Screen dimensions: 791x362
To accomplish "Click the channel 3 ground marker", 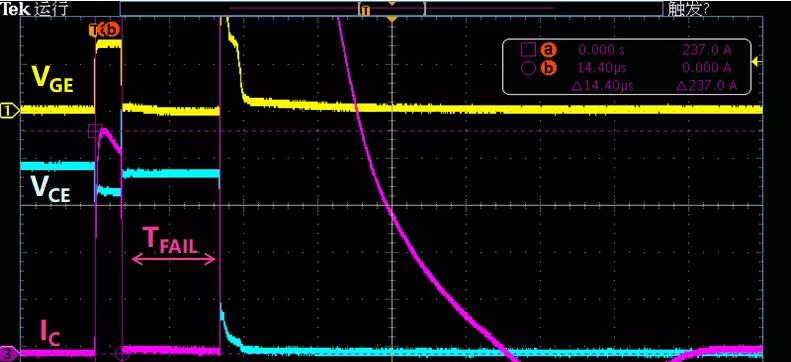I will [x=9, y=352].
